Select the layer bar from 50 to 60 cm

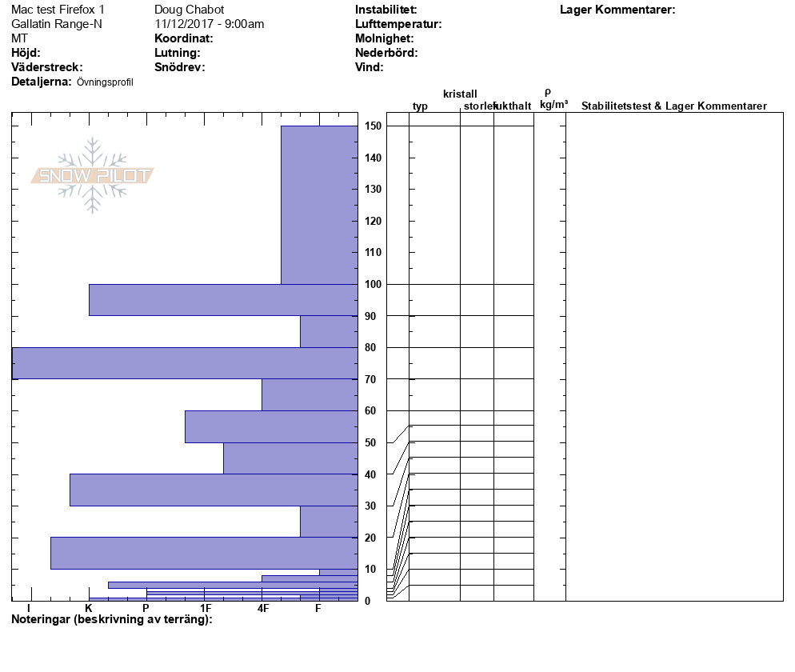click(270, 426)
